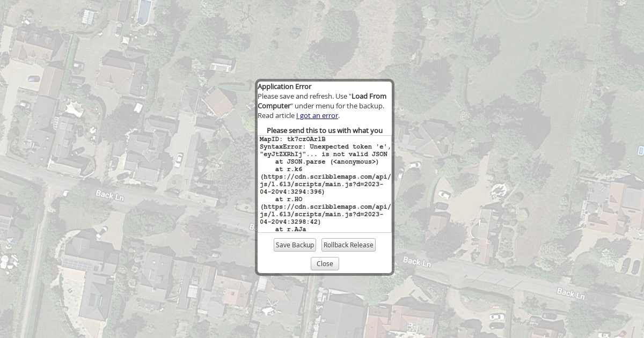
Task: Open the "I got an error" article link
Action: [x=317, y=115]
